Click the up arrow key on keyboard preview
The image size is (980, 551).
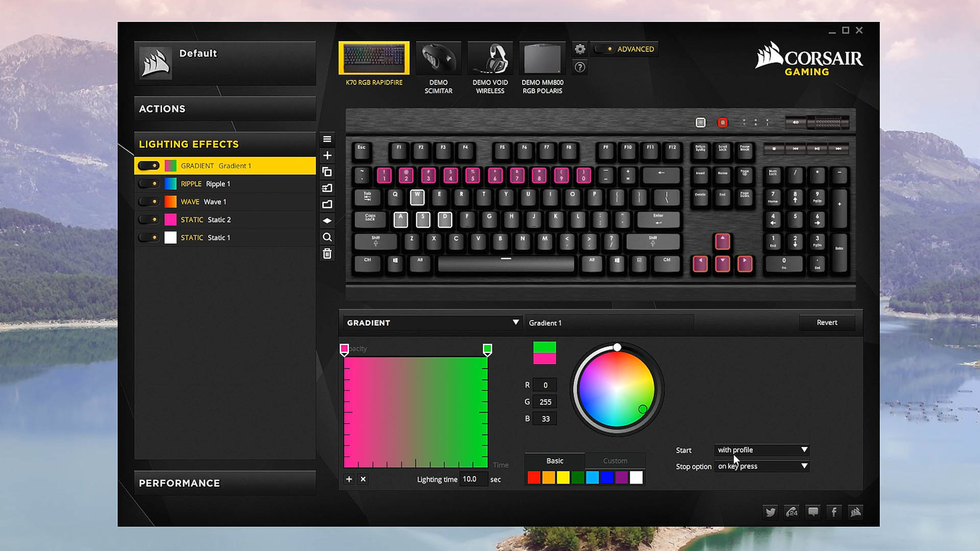722,241
